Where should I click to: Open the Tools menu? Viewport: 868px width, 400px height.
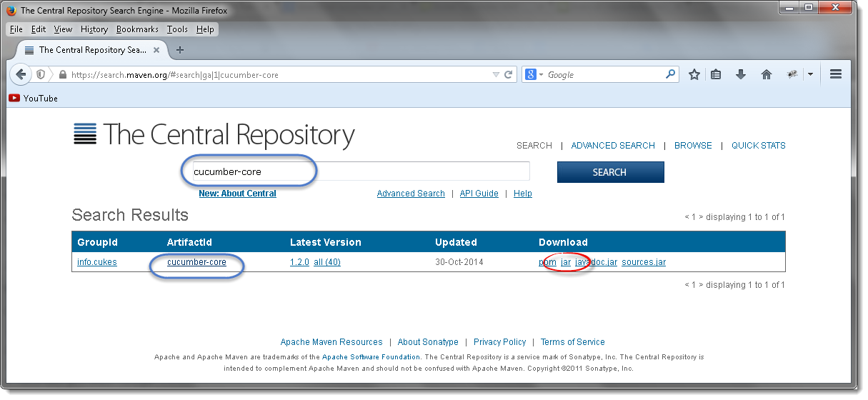[x=177, y=29]
